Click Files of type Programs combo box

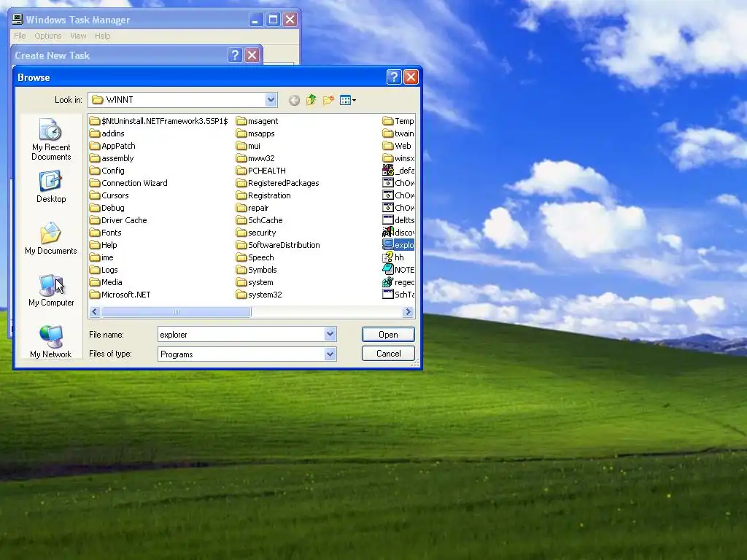click(x=247, y=354)
